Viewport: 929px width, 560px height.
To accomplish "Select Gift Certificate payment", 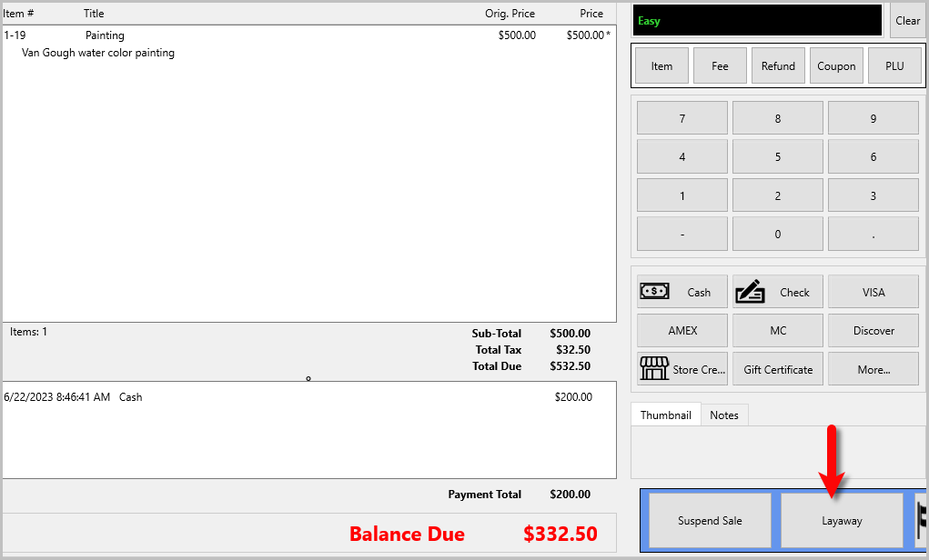I will (x=777, y=369).
